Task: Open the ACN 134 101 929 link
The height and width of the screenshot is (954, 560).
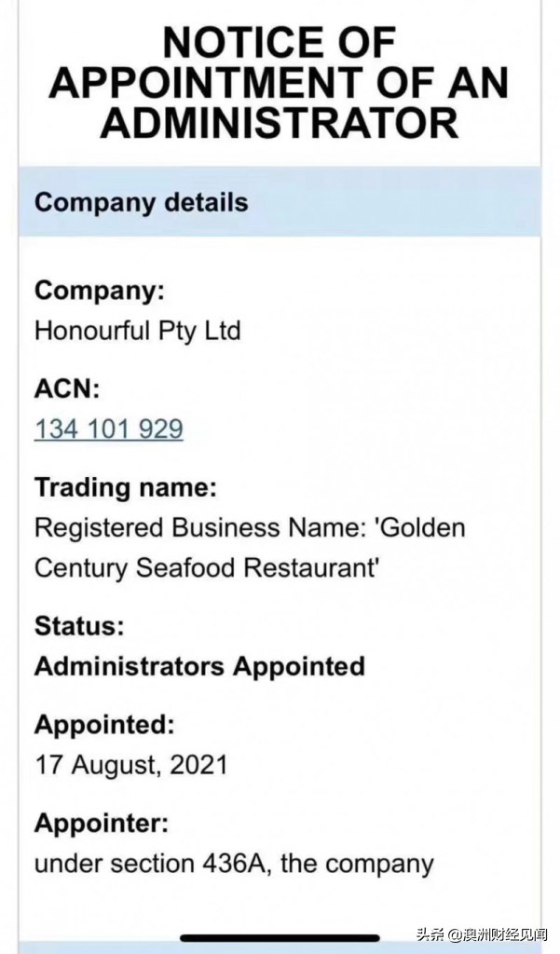Action: (x=108, y=429)
